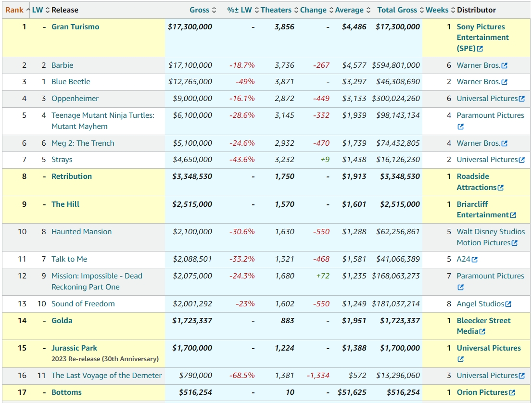This screenshot has height=403, width=532.
Task: Open the Golda release link
Action: [62, 321]
